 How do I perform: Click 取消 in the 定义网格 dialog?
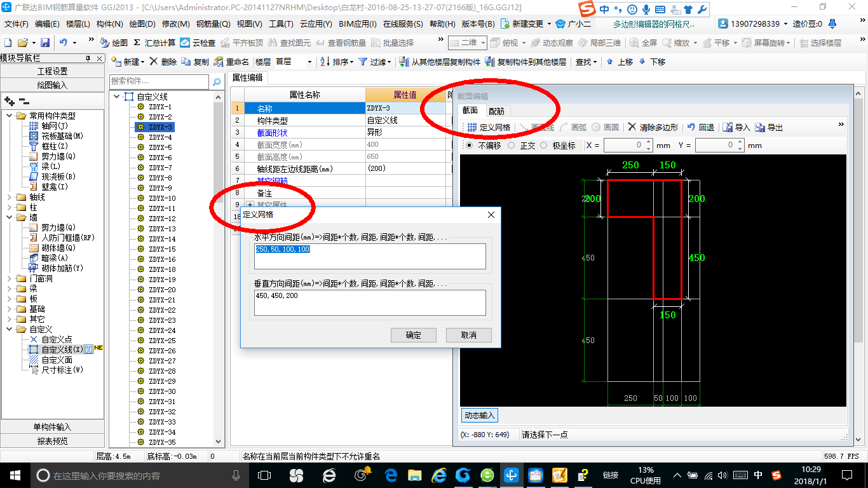[x=468, y=335]
